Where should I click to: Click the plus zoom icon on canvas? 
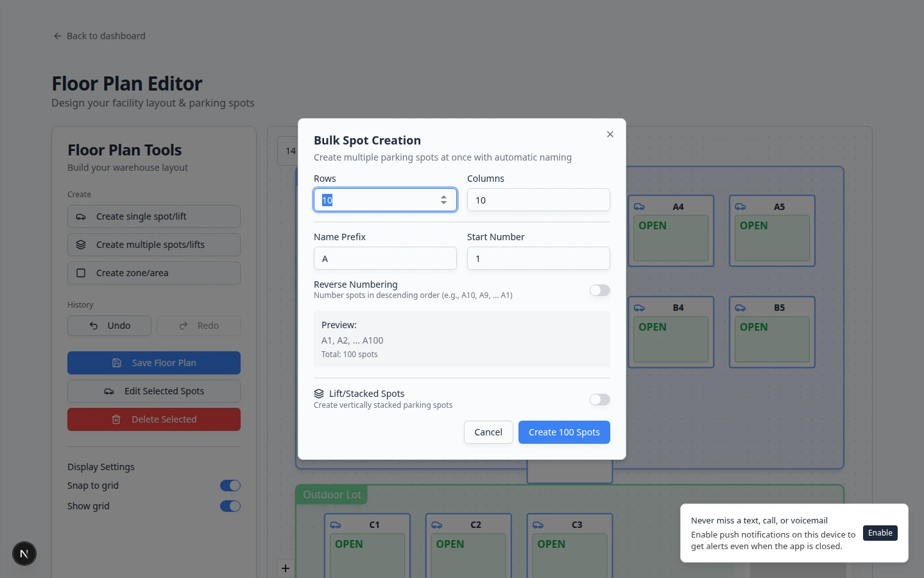(x=286, y=568)
